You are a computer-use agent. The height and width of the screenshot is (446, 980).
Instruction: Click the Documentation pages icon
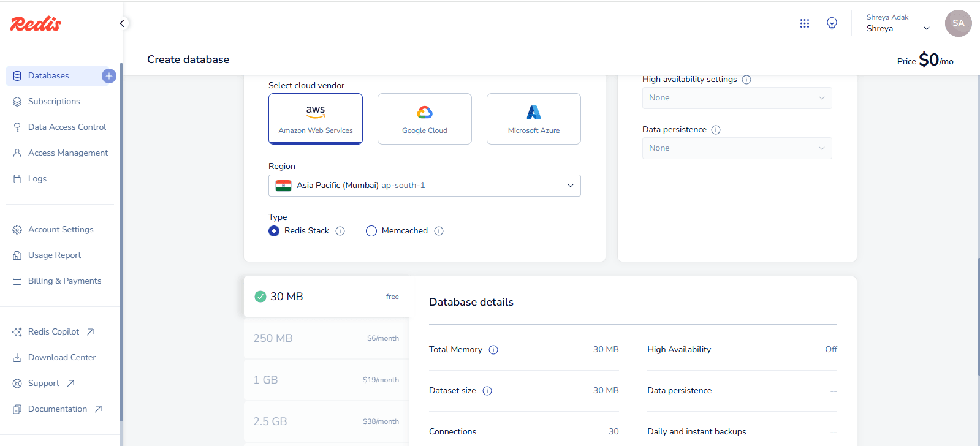tap(17, 409)
